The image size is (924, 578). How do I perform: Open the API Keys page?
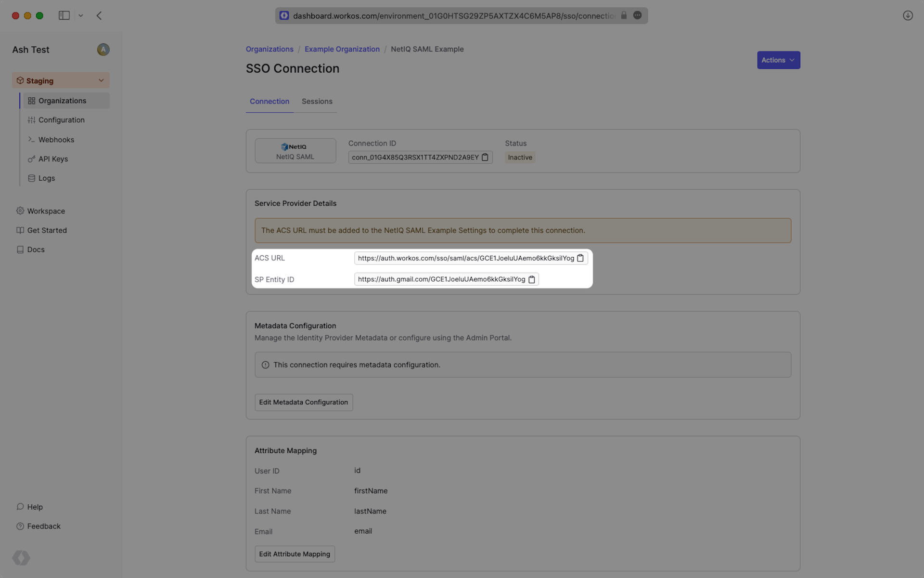[53, 159]
